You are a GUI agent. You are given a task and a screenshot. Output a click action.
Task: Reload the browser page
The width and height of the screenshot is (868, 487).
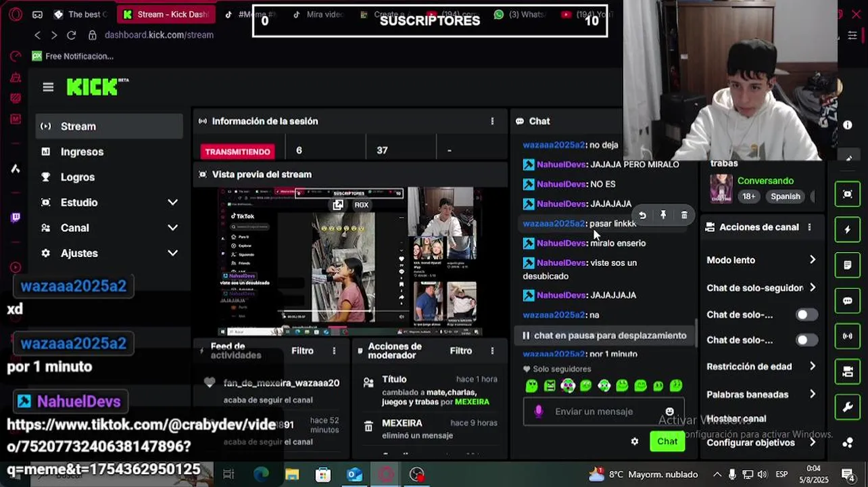pos(71,35)
